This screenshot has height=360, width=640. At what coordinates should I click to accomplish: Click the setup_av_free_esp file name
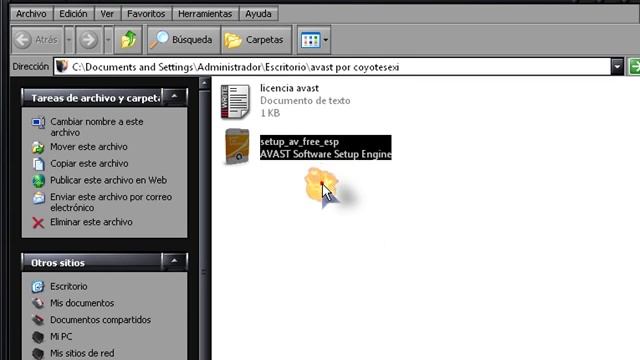click(x=299, y=142)
